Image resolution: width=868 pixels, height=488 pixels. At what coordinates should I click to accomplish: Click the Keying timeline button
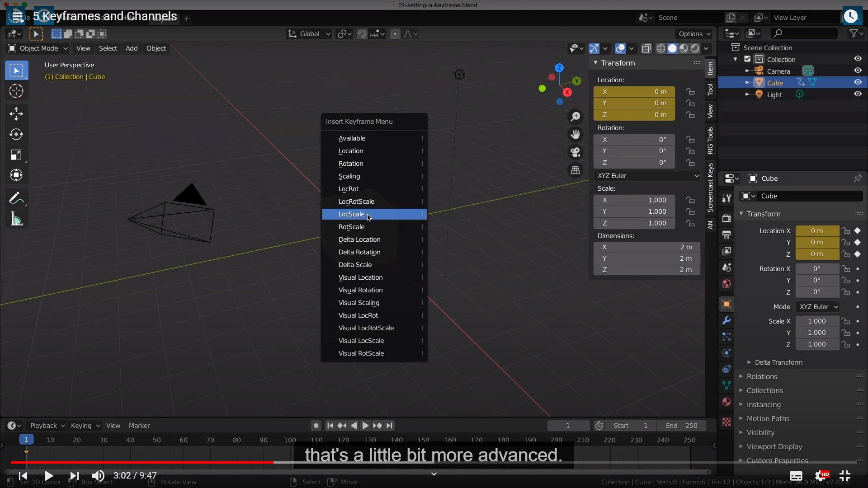click(x=85, y=426)
